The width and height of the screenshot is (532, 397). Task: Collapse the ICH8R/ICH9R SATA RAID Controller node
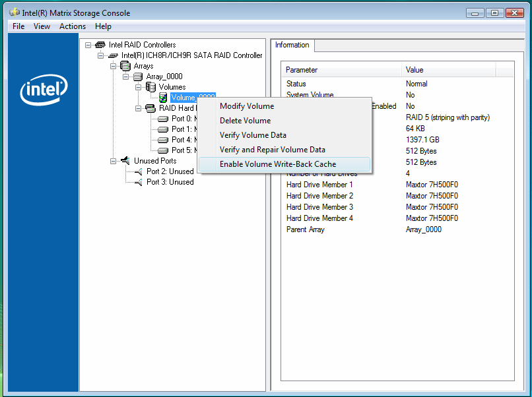point(101,55)
